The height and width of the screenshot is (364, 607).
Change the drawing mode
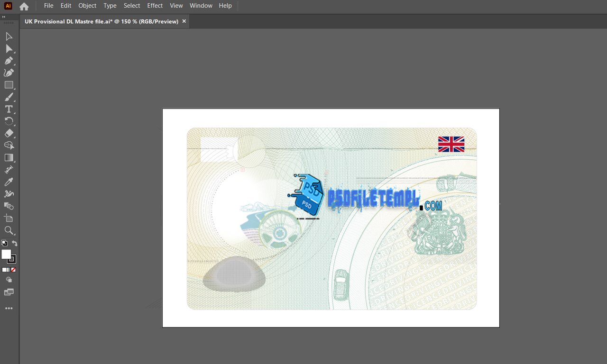coord(9,280)
